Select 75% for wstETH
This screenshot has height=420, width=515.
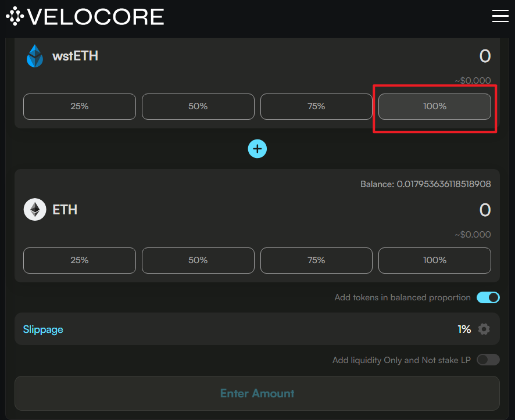pos(316,106)
